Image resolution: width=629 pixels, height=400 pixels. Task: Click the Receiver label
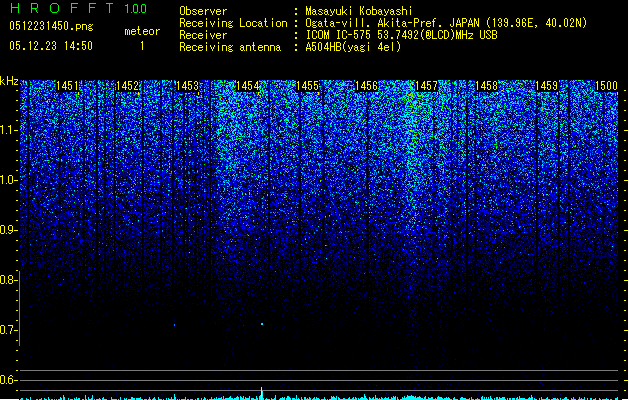point(203,35)
